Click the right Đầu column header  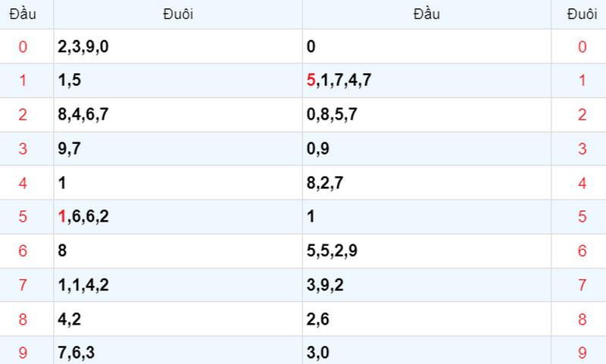pos(426,14)
